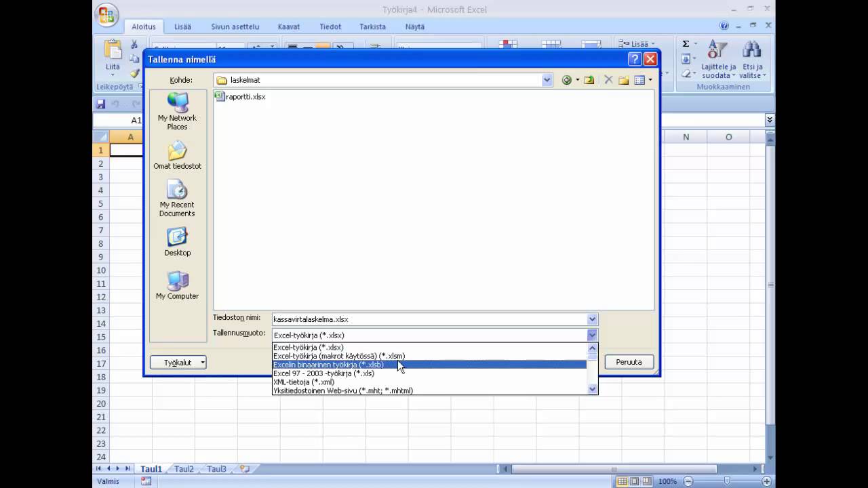868x488 pixels.
Task: Open the Kaavat ribbon tab
Action: coord(289,26)
